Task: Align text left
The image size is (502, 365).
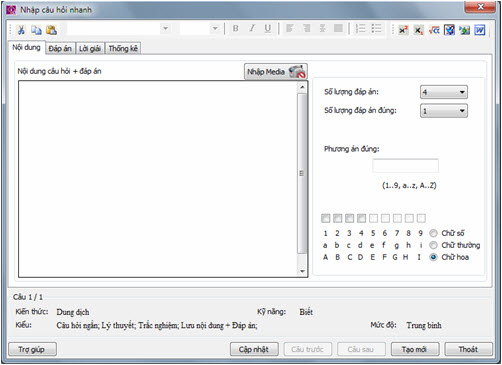Action: click(x=290, y=29)
